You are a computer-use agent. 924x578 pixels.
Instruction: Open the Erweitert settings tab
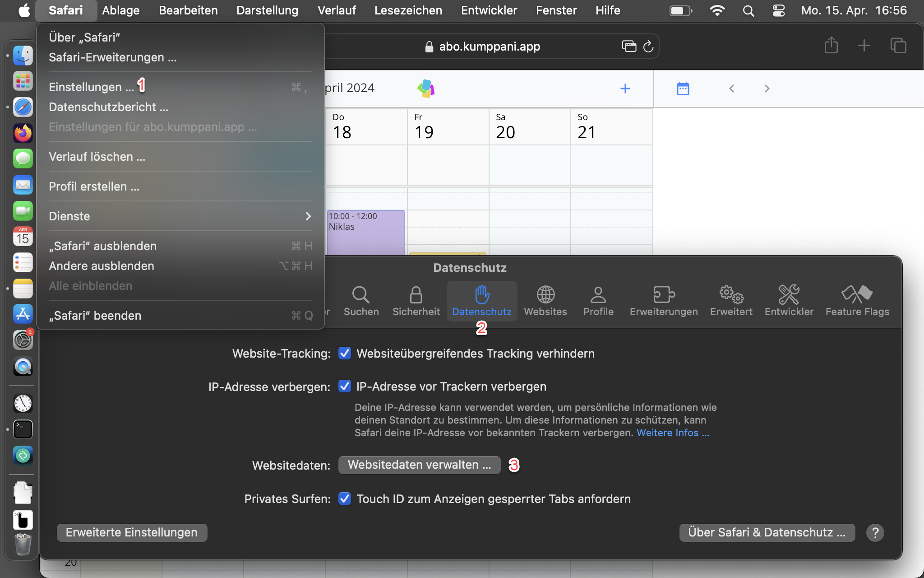click(x=731, y=301)
